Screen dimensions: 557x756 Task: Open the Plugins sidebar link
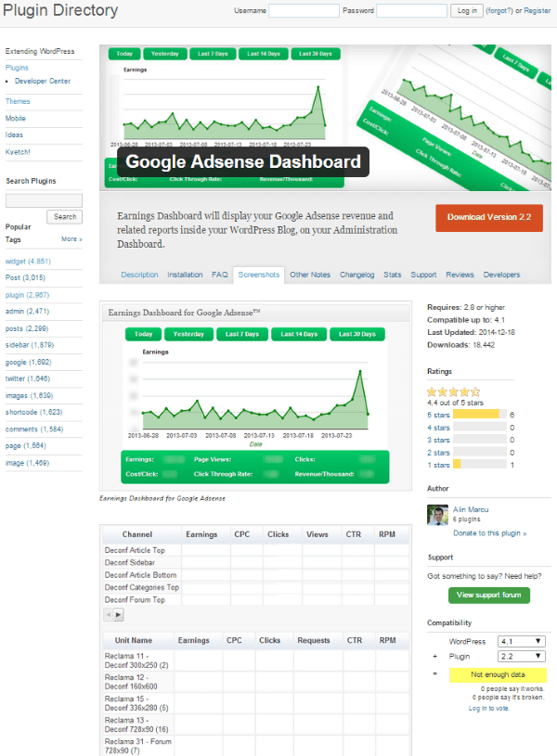coord(17,68)
